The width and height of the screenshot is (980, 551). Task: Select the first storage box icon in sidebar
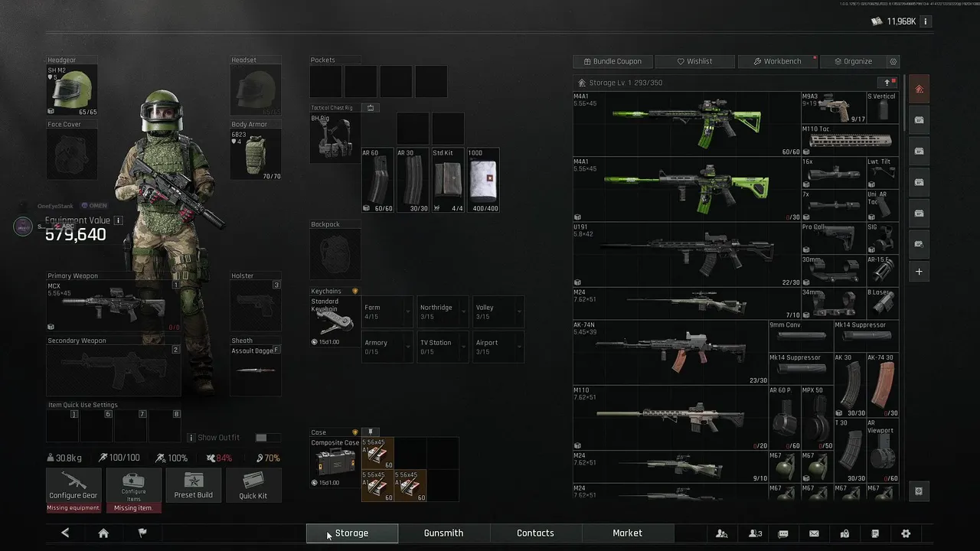point(919,120)
